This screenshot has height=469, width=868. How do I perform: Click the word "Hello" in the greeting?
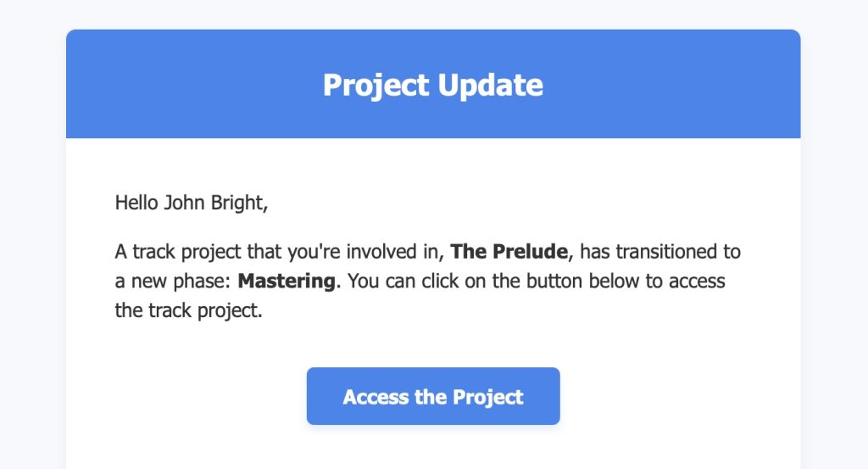[136, 203]
